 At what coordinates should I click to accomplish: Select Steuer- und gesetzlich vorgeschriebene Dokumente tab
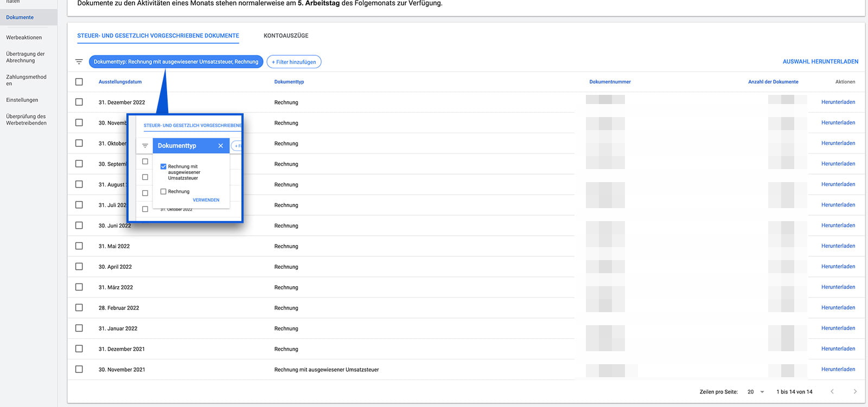158,36
